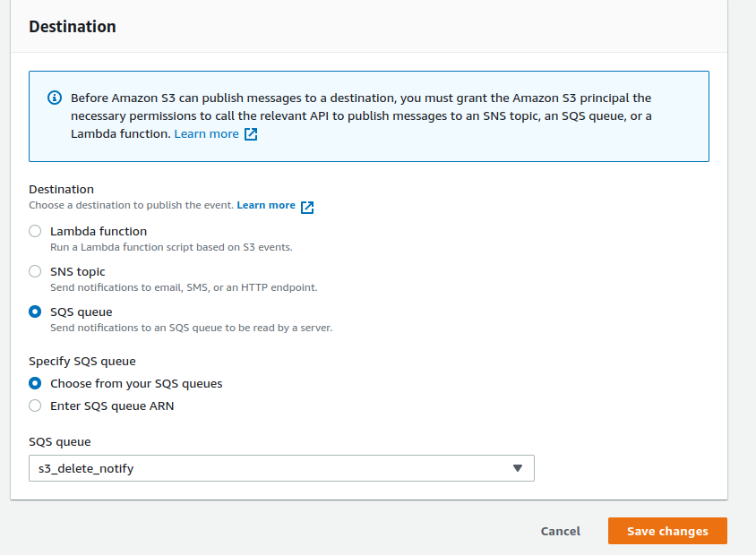The width and height of the screenshot is (756, 555).
Task: Select the Lambda function destination
Action: click(34, 231)
